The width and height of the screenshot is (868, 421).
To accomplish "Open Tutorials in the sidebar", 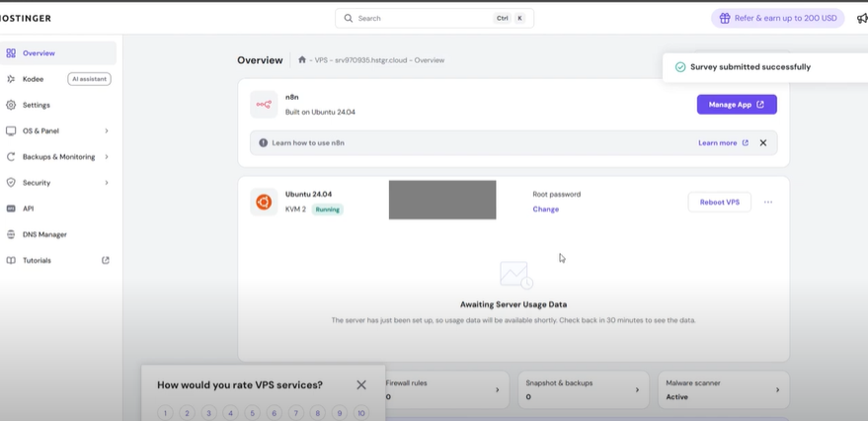I will (x=58, y=260).
